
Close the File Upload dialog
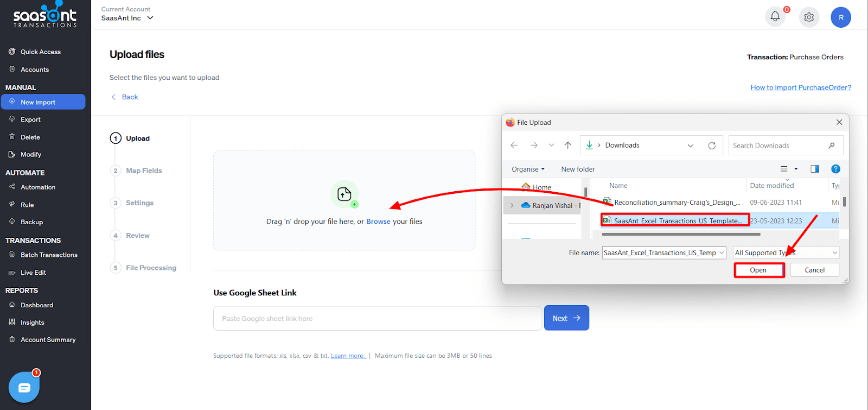pos(839,122)
